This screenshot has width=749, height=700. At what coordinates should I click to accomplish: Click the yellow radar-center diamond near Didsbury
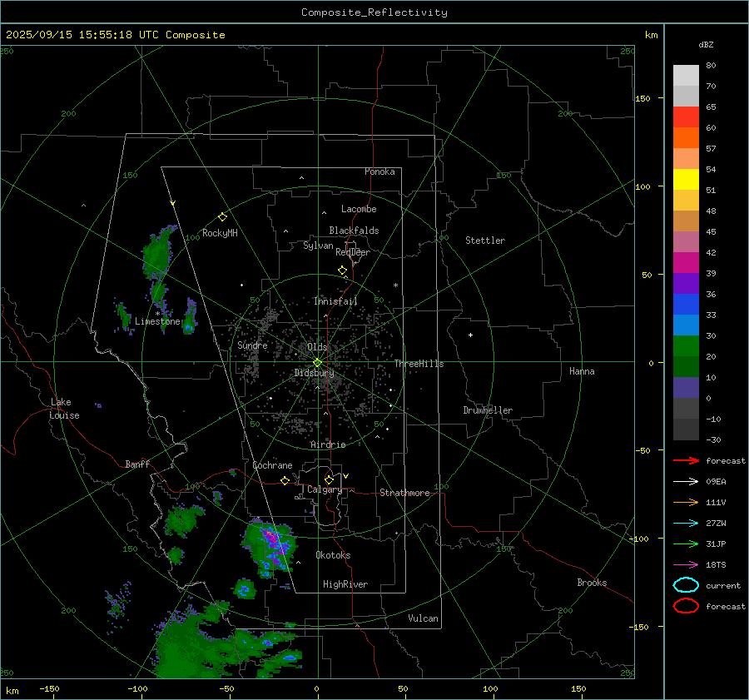coord(317,363)
